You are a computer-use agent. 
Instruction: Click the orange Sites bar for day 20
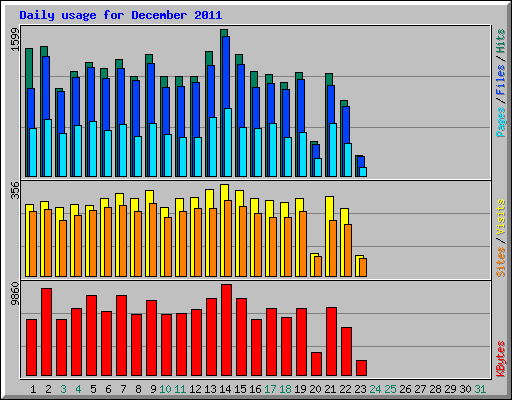(x=318, y=266)
